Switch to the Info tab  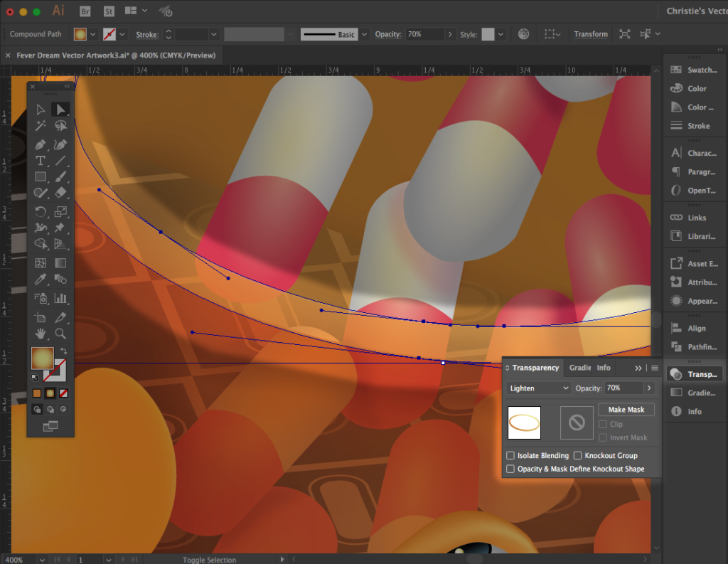[603, 368]
